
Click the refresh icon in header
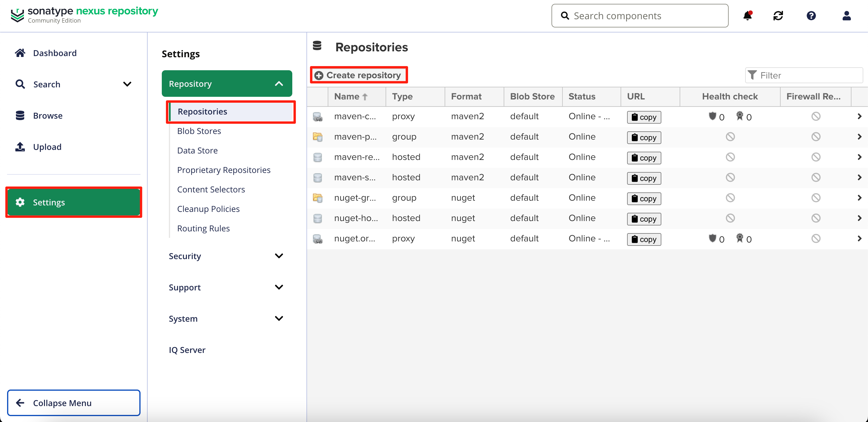(x=778, y=15)
